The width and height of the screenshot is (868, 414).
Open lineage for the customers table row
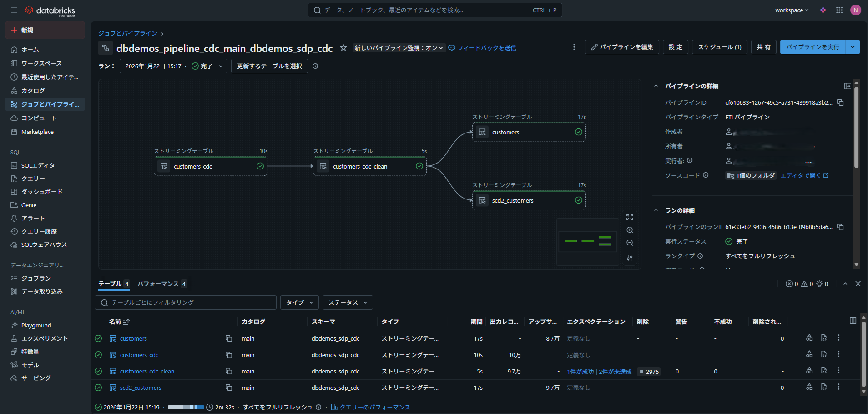point(809,337)
